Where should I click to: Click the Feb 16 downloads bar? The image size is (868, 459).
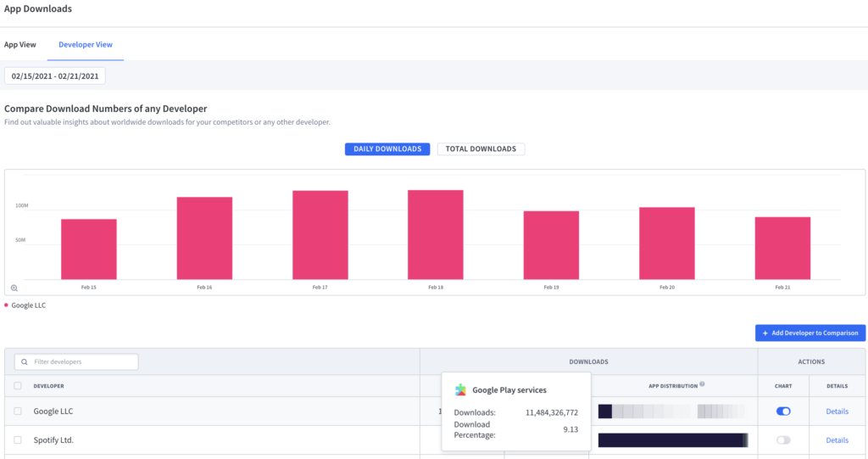pos(204,238)
